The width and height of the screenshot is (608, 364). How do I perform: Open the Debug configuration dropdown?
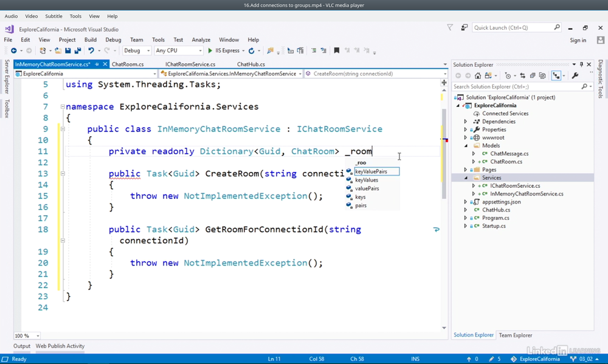(x=136, y=50)
